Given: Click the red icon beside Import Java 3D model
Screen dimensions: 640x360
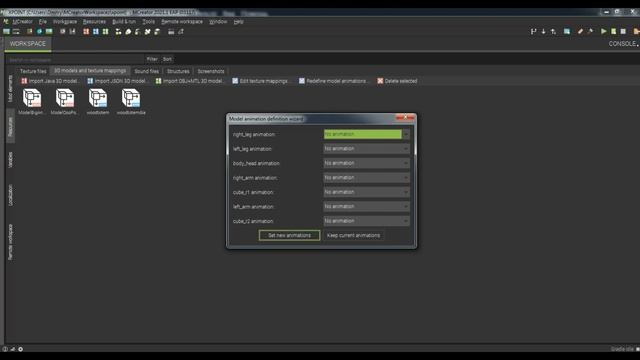Looking at the screenshot, I should coord(24,81).
